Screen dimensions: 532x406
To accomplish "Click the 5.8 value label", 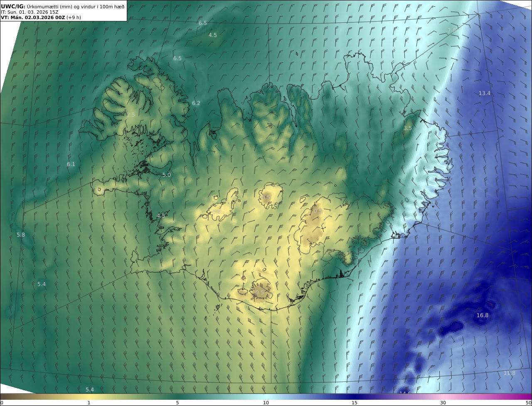I will (21, 235).
